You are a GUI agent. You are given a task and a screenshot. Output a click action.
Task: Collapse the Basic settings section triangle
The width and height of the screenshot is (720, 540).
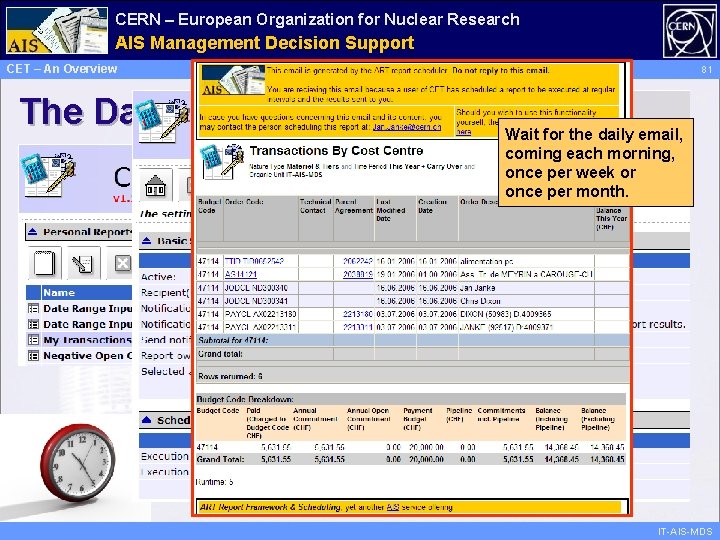pos(146,240)
